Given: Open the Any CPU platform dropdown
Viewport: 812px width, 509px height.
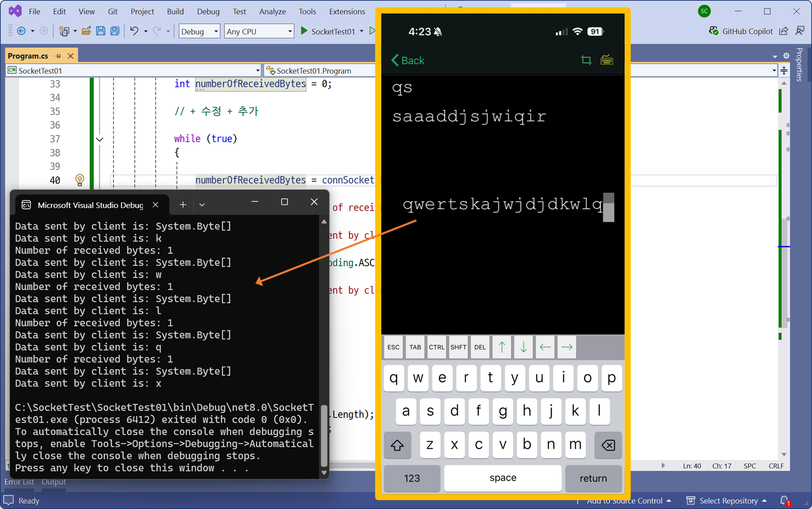Looking at the screenshot, I should pos(259,31).
